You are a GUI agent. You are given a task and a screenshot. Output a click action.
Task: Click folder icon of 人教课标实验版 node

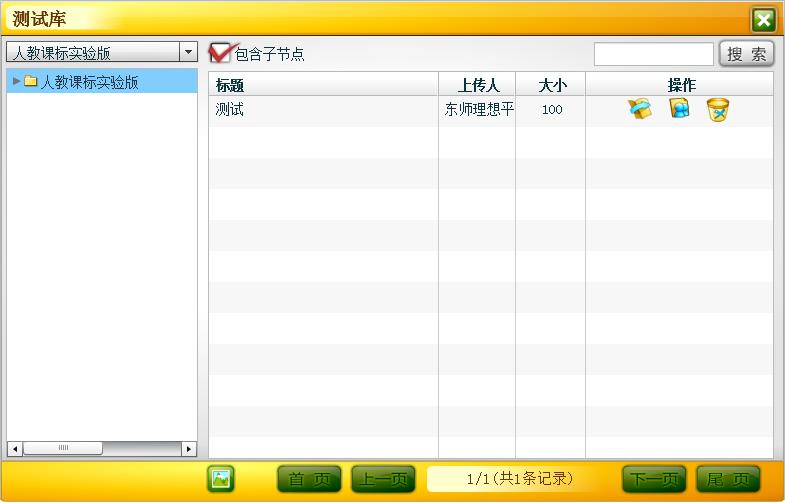click(x=31, y=82)
